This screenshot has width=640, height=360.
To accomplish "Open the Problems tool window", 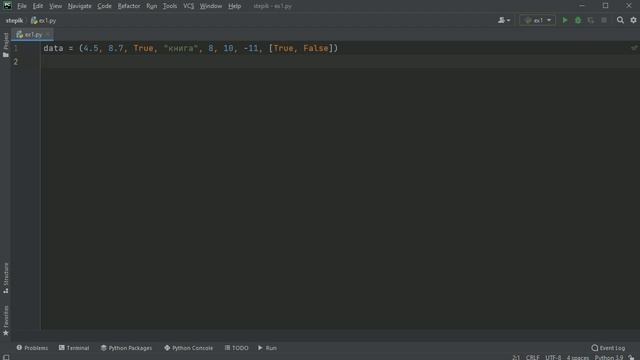I will point(32,348).
